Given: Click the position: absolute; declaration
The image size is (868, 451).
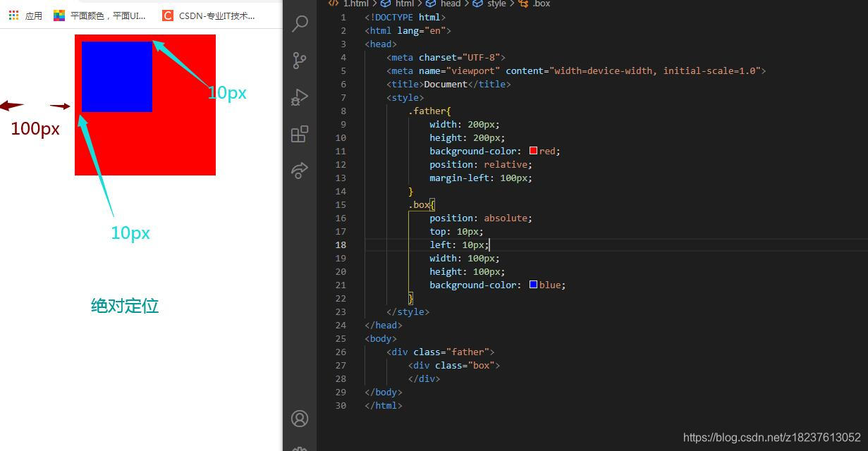Looking at the screenshot, I should [x=481, y=218].
